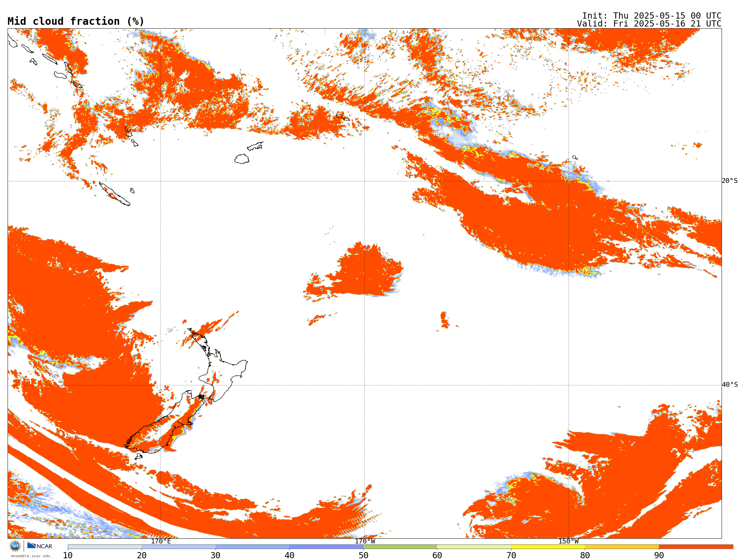Click the New Caledonia island outline
744x560 pixels.
[x=115, y=194]
